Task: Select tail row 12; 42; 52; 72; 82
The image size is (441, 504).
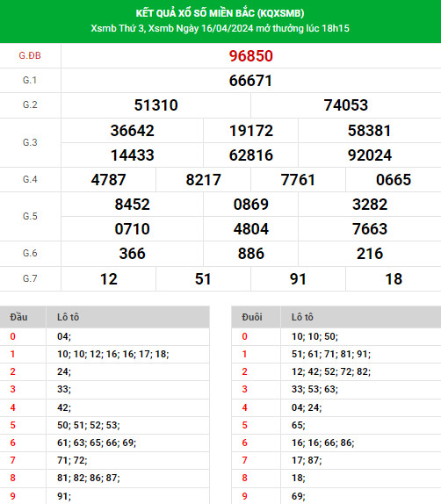Action: (336, 371)
